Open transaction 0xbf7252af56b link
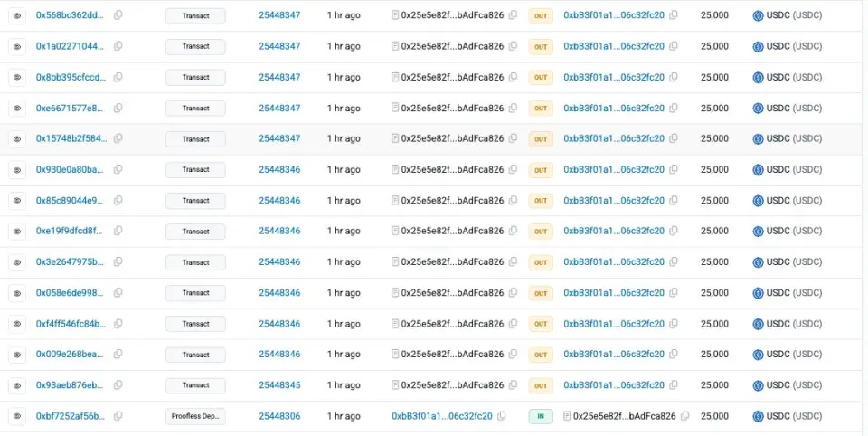 click(71, 416)
